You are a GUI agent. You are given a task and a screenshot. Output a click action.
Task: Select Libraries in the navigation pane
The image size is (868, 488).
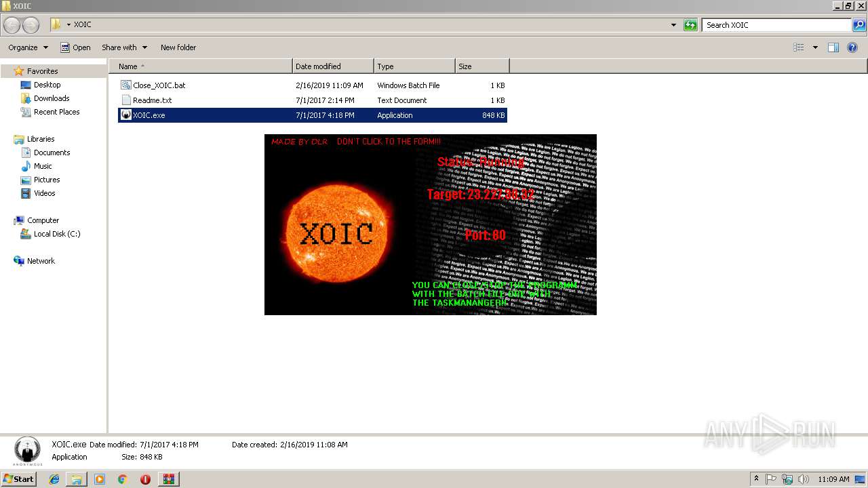[x=41, y=139]
